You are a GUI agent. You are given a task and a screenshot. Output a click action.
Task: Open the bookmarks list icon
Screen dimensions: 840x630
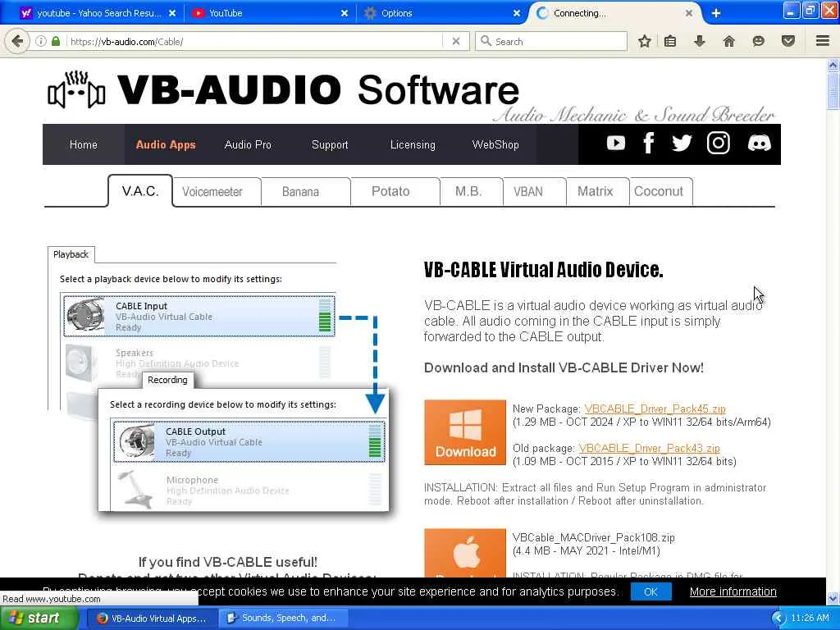coord(670,41)
